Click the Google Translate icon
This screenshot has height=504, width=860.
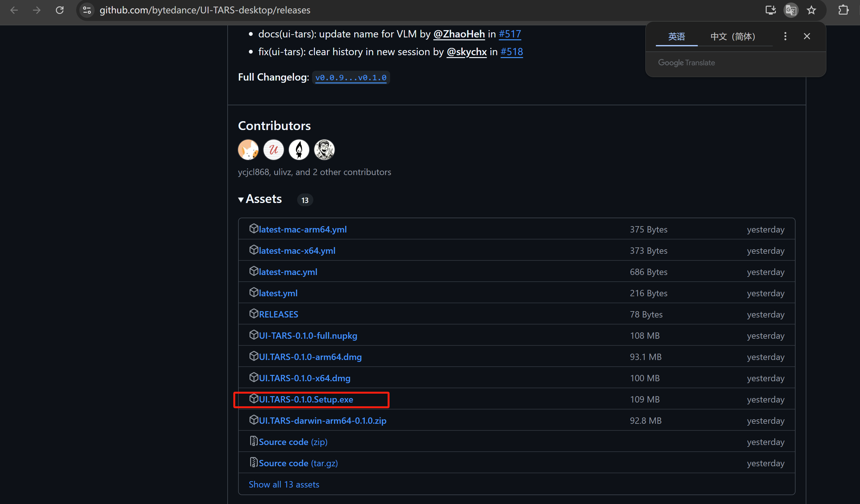(x=791, y=10)
